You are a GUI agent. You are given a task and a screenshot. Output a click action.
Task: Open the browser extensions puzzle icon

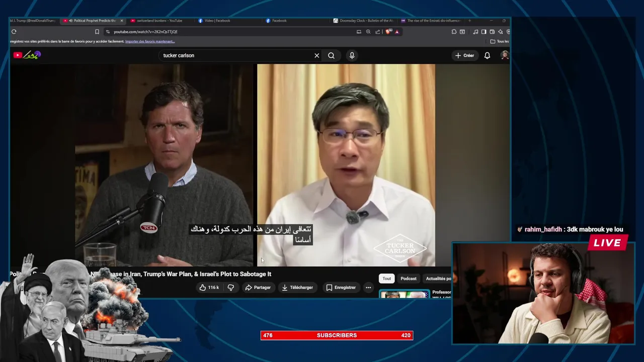[x=454, y=32]
